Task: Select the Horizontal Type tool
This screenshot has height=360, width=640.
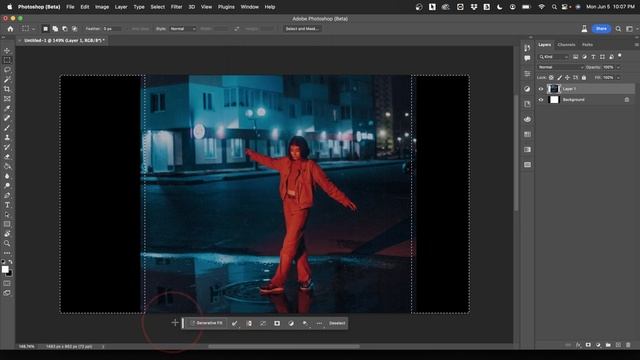Action: pyautogui.click(x=7, y=205)
